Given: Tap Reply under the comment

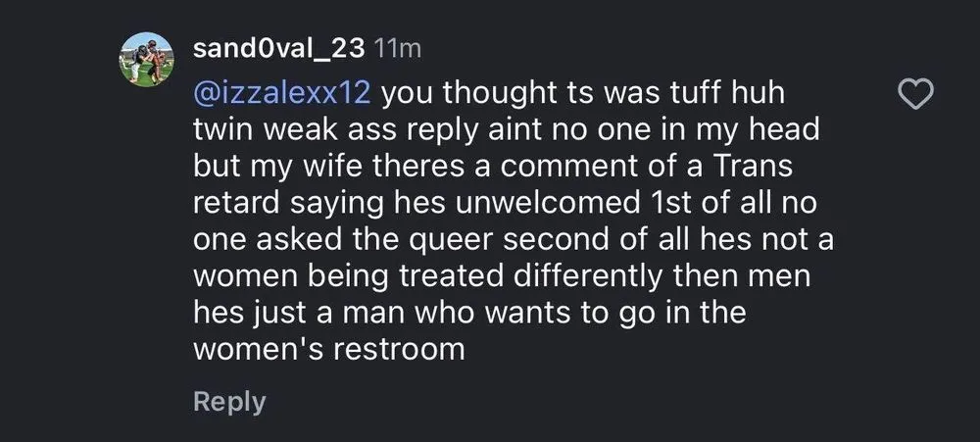Looking at the screenshot, I should coord(228,402).
